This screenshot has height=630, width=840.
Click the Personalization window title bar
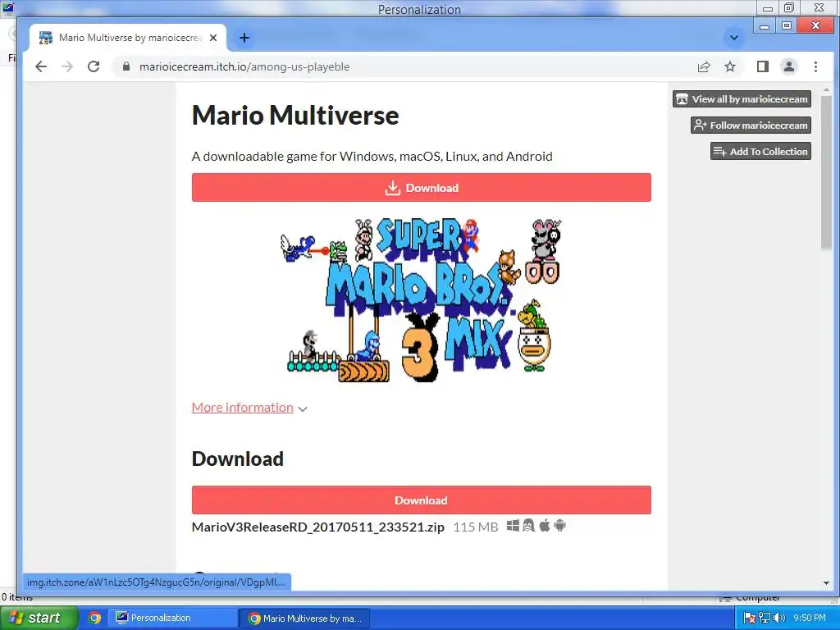[419, 8]
